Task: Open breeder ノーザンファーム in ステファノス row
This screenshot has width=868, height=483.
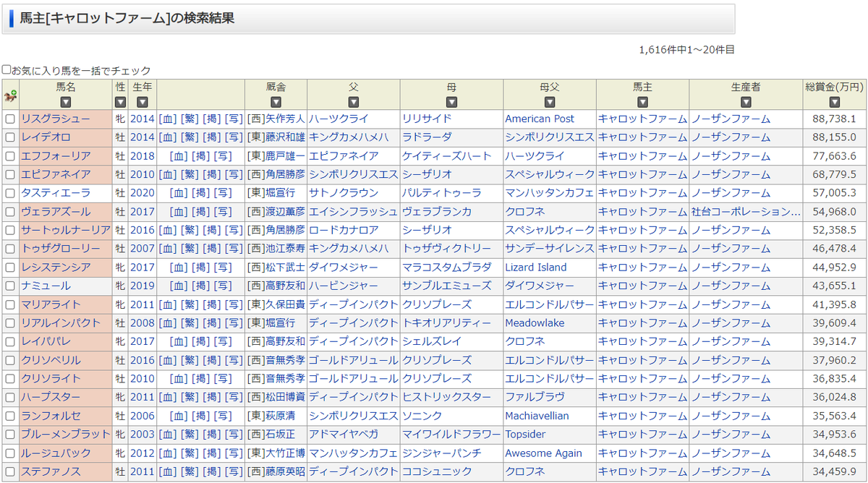Action: click(x=731, y=471)
